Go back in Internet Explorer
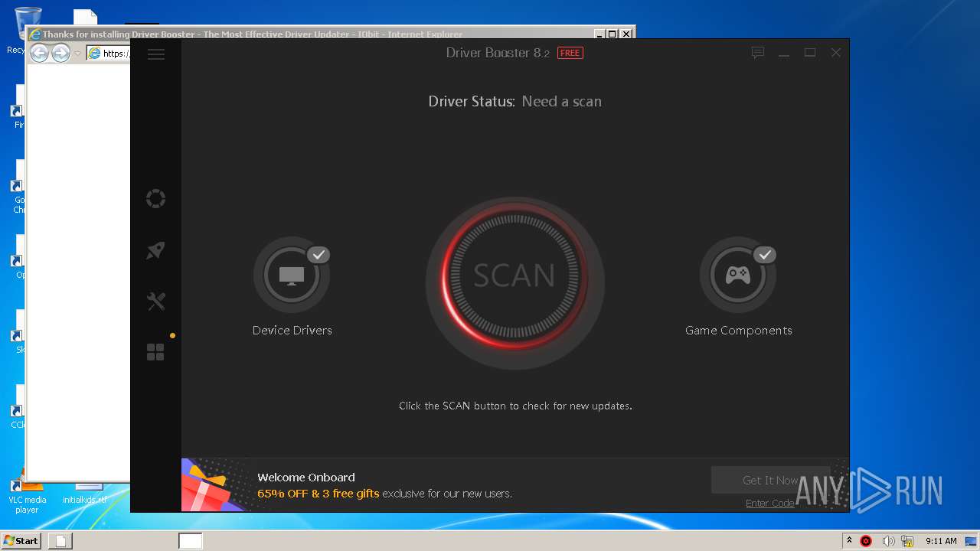This screenshot has height=551, width=980. click(39, 53)
